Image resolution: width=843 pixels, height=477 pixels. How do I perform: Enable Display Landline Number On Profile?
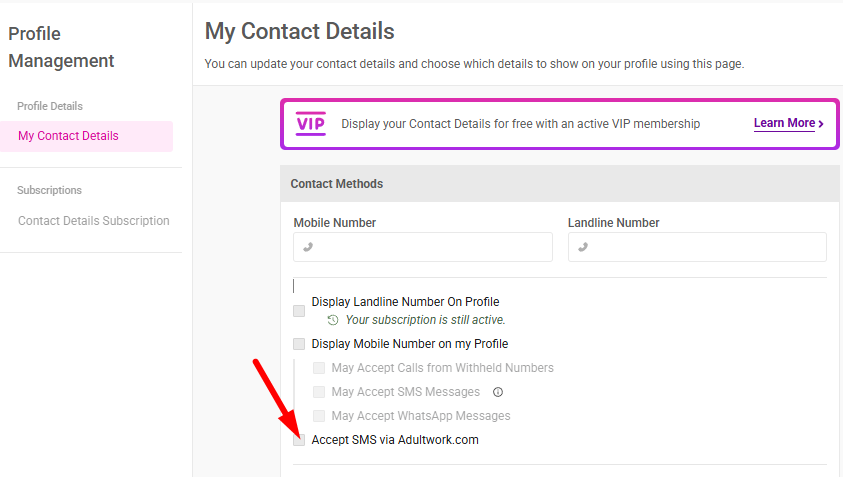click(299, 311)
